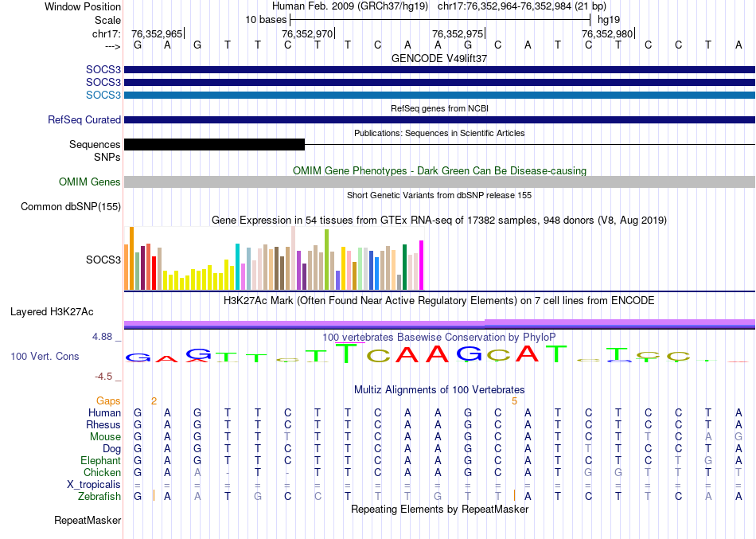The height and width of the screenshot is (539, 756).
Task: Click the ---> sequence direction arrow label
Action: [112, 46]
